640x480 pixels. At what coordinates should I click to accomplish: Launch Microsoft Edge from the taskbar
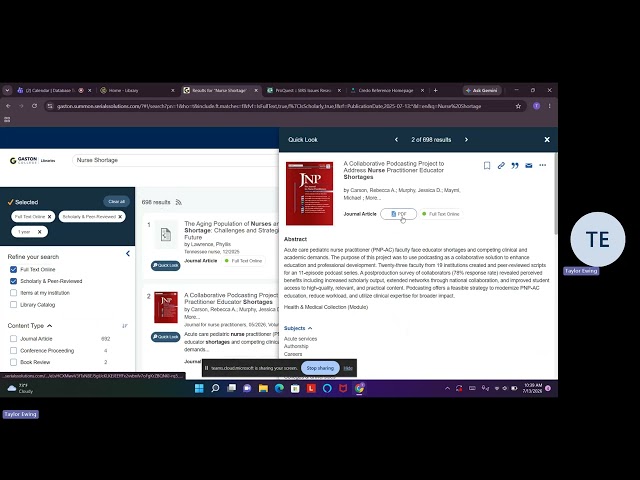pos(279,389)
